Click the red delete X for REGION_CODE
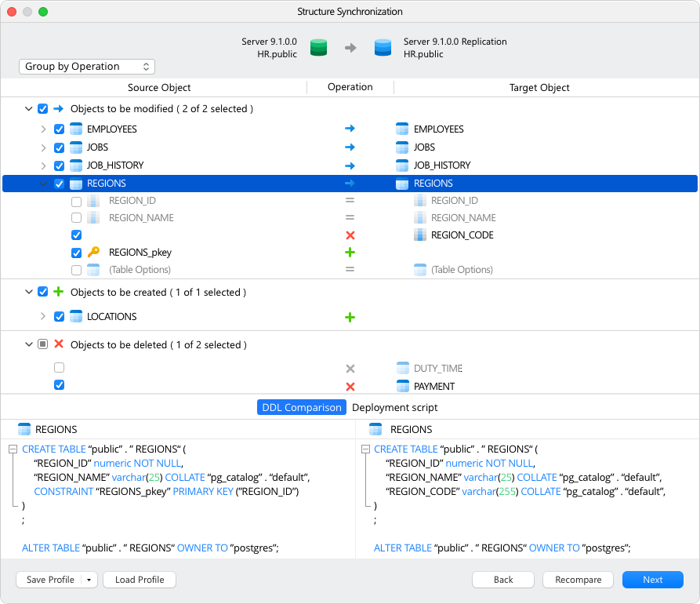This screenshot has height=604, width=700. (350, 235)
